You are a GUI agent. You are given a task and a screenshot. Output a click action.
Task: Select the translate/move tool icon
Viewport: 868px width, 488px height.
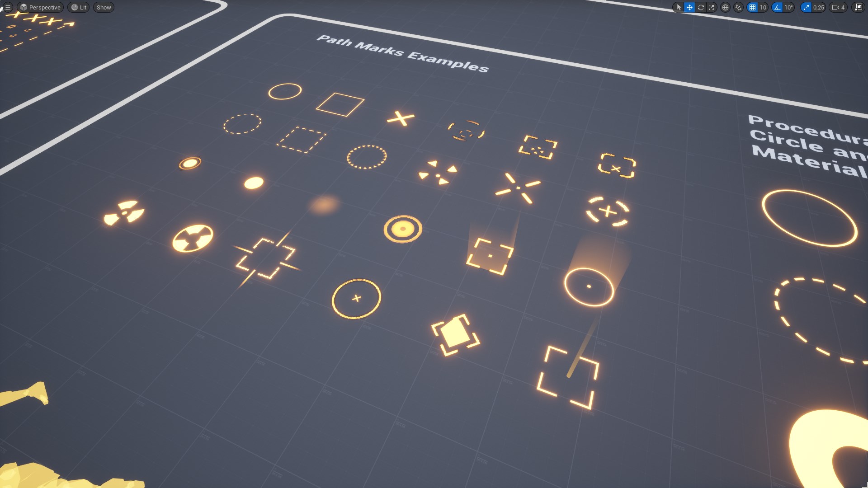coord(689,7)
